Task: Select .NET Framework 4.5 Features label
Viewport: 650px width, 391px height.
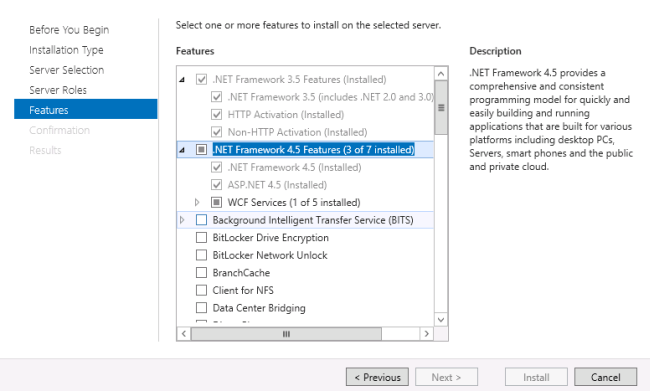Action: pos(313,150)
